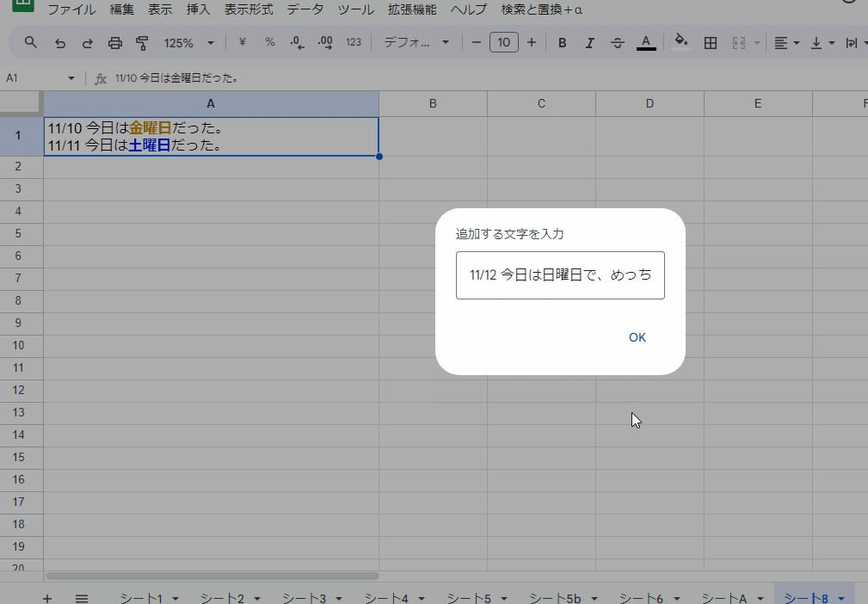Undo the last action
868x604 pixels.
pyautogui.click(x=59, y=43)
